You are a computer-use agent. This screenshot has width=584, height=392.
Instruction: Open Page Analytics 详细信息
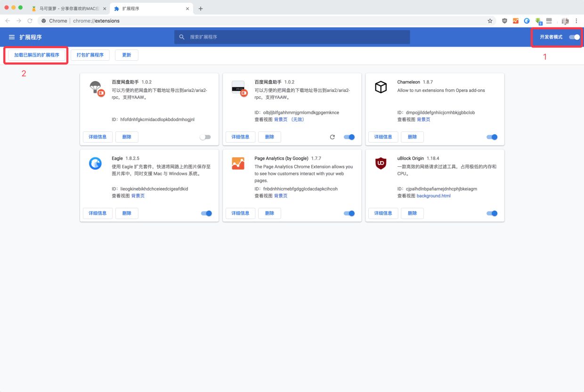(x=241, y=213)
